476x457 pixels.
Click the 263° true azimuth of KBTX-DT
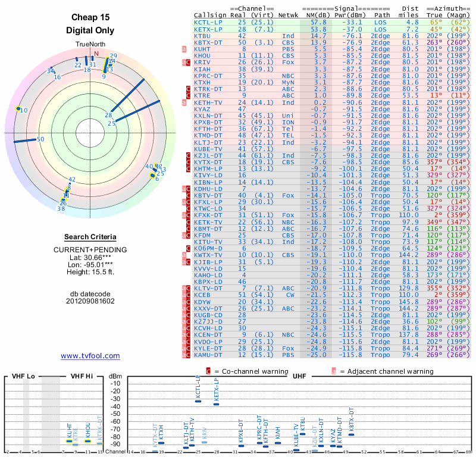[x=434, y=42]
